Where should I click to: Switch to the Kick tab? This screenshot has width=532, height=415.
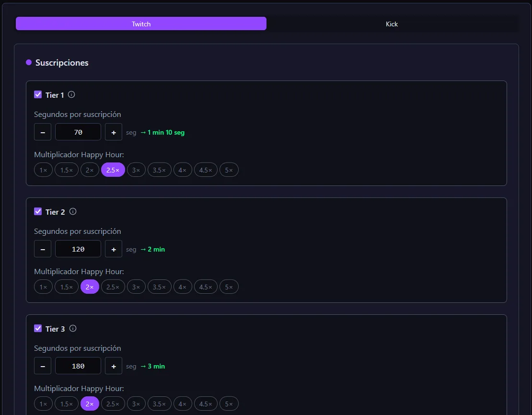392,24
